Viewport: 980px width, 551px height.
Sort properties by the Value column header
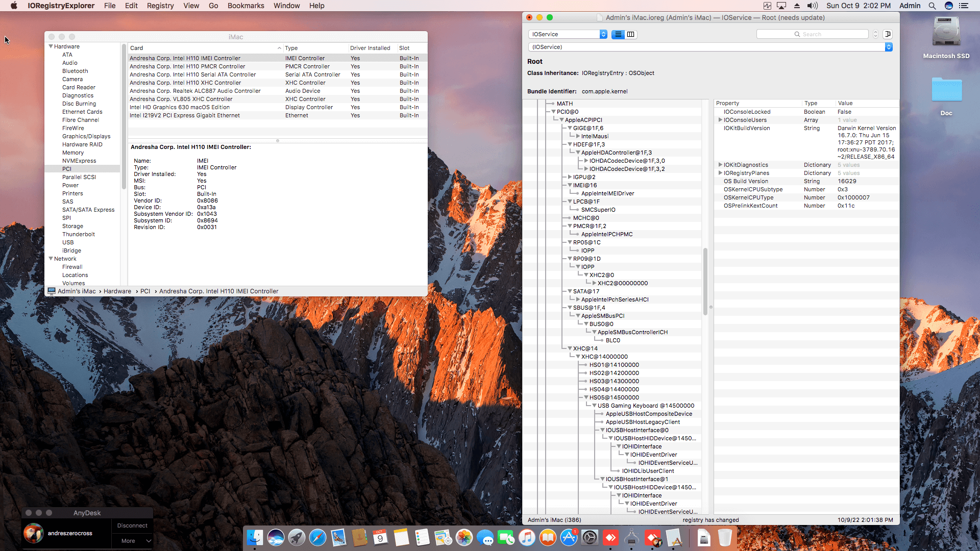[867, 103]
